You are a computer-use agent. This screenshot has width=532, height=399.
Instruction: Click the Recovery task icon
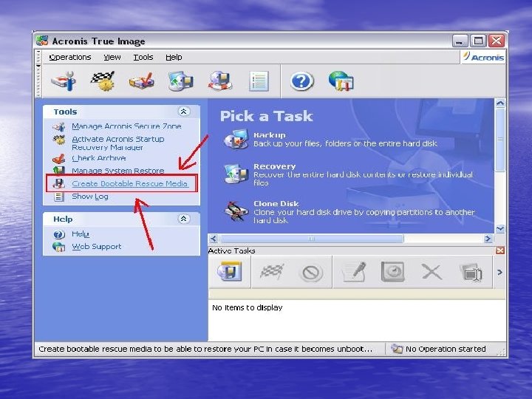(x=236, y=173)
